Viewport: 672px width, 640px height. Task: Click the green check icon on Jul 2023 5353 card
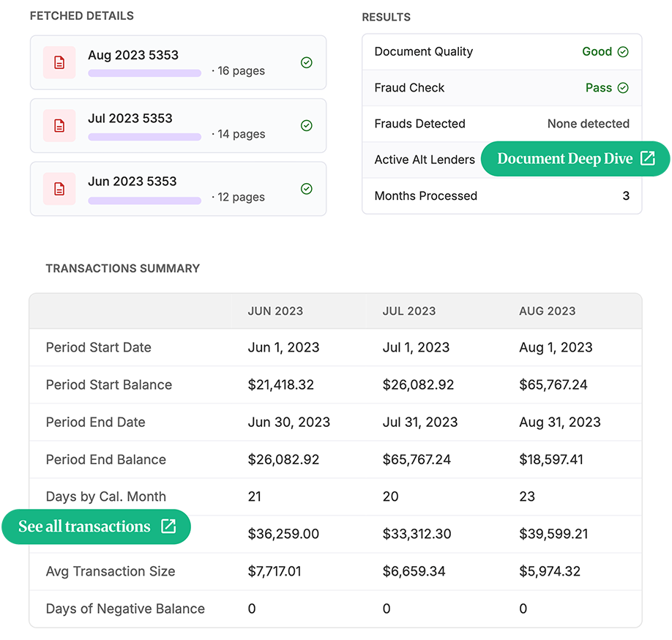(307, 126)
